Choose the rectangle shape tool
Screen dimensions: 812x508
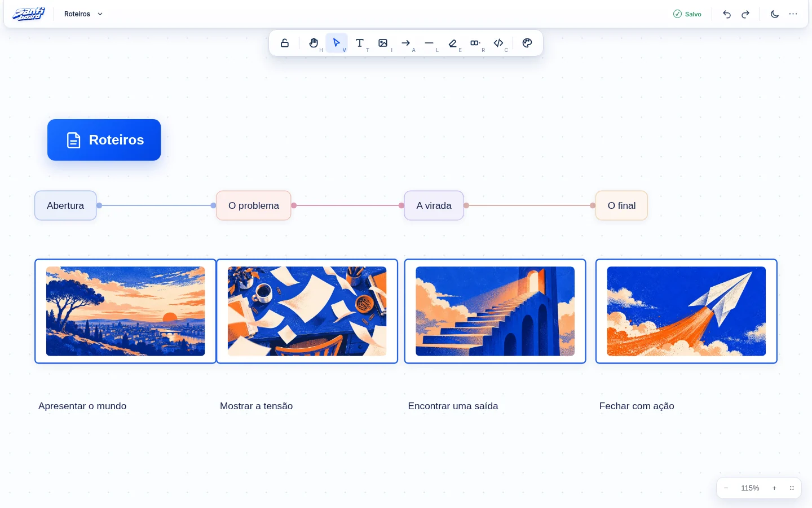(x=475, y=43)
